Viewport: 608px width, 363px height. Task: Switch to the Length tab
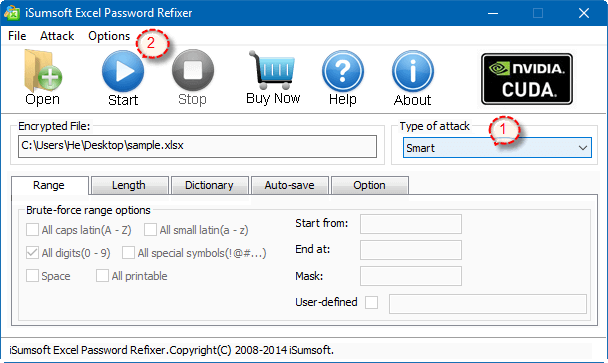pos(129,185)
